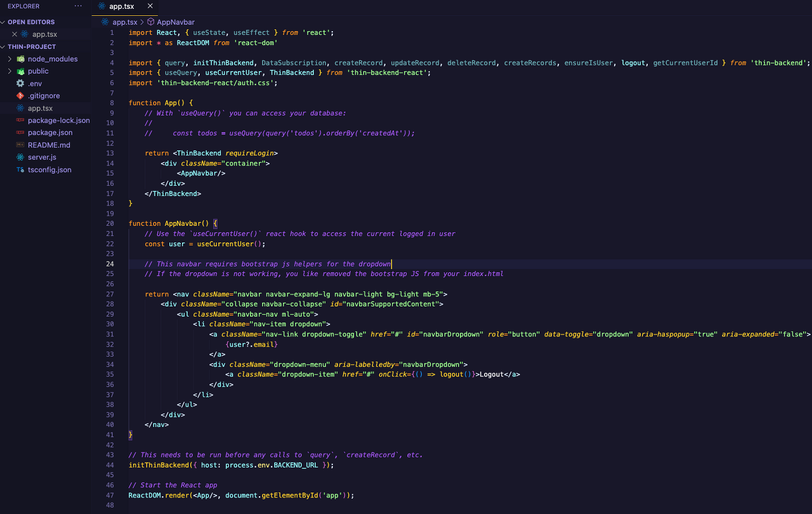Viewport: 812px width, 514px height.
Task: Open package.json file
Action: tap(50, 133)
